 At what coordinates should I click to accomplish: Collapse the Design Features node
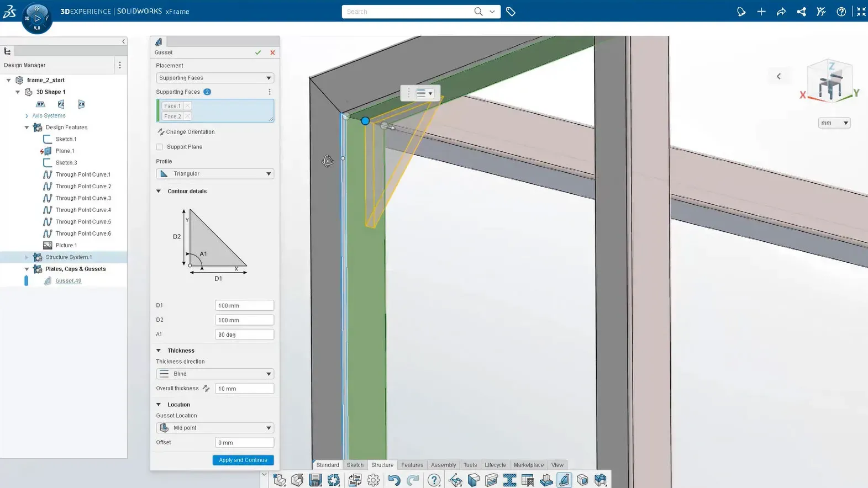pos(27,128)
